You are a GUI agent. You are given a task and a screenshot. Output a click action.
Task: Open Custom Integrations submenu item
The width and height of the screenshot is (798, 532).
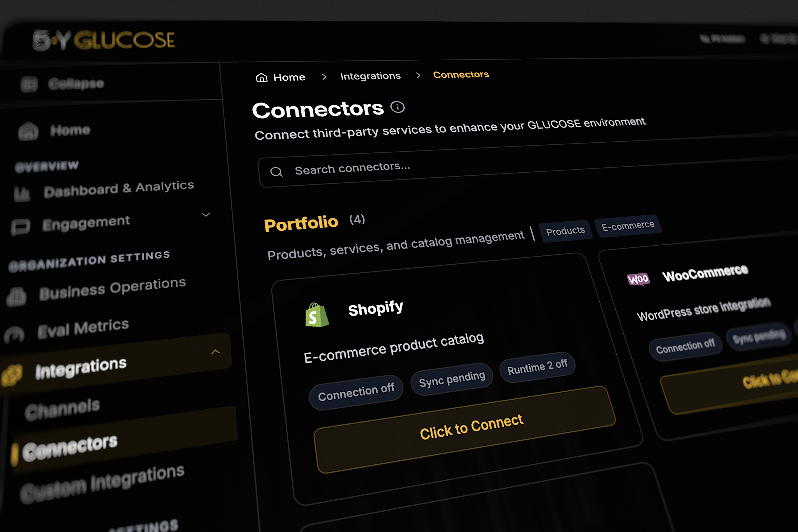point(102,484)
